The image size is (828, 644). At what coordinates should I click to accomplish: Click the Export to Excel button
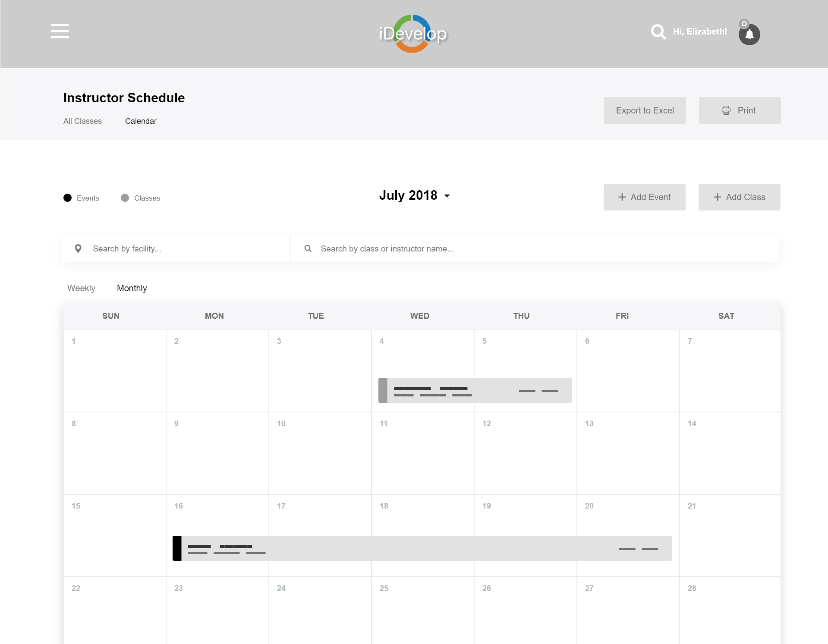click(645, 110)
